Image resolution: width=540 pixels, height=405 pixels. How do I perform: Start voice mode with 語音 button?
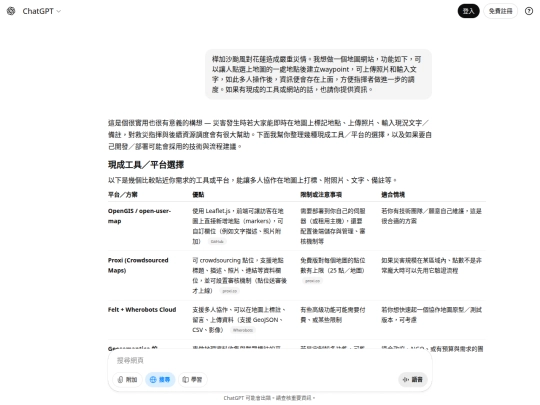413,380
